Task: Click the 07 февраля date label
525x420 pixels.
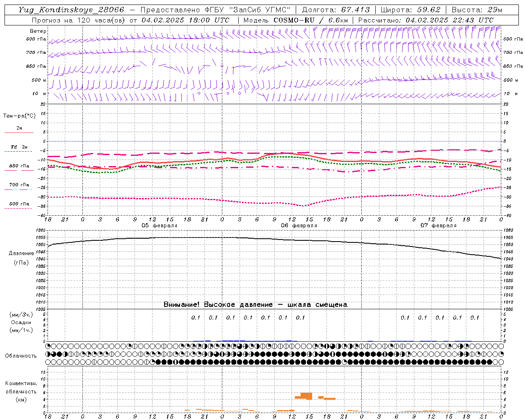Action: tap(438, 226)
